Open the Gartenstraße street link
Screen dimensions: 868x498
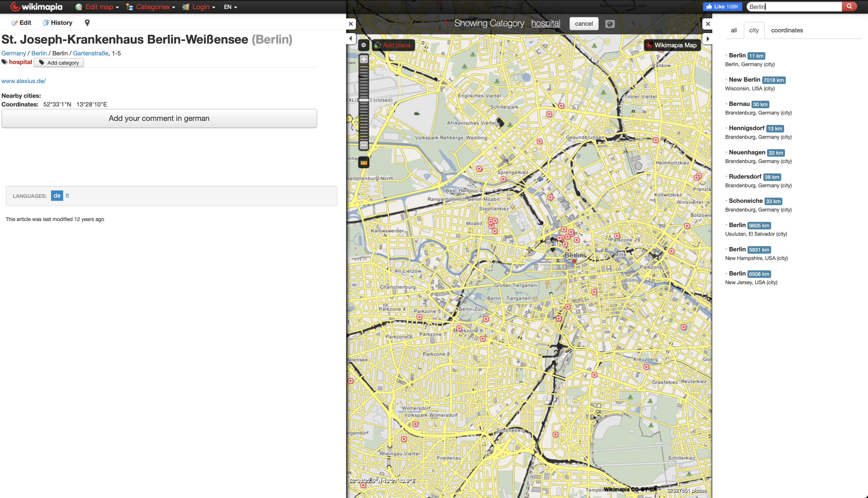(91, 53)
